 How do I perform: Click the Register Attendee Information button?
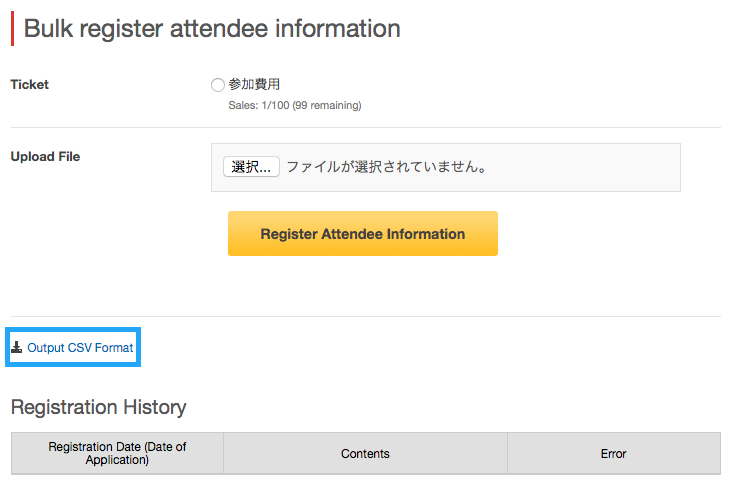click(x=363, y=234)
